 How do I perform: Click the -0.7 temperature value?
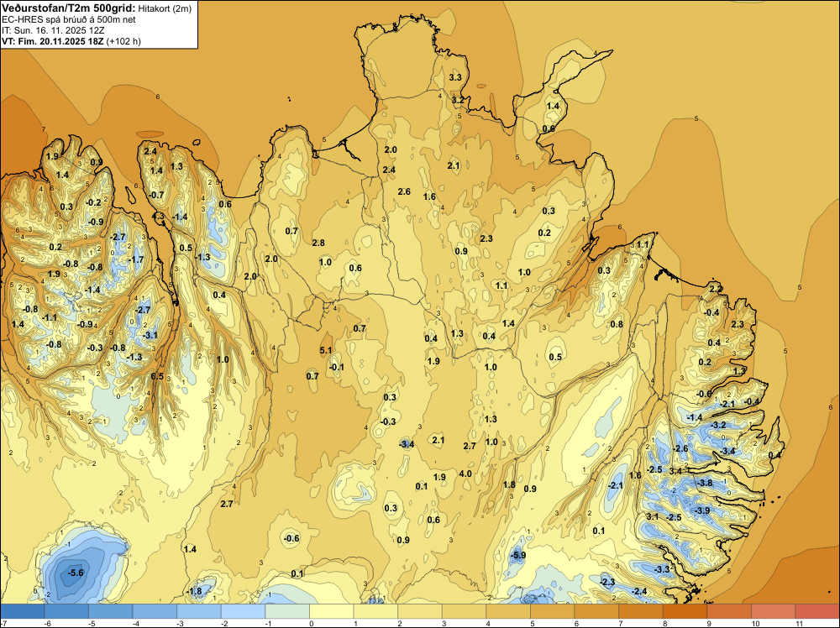156,195
